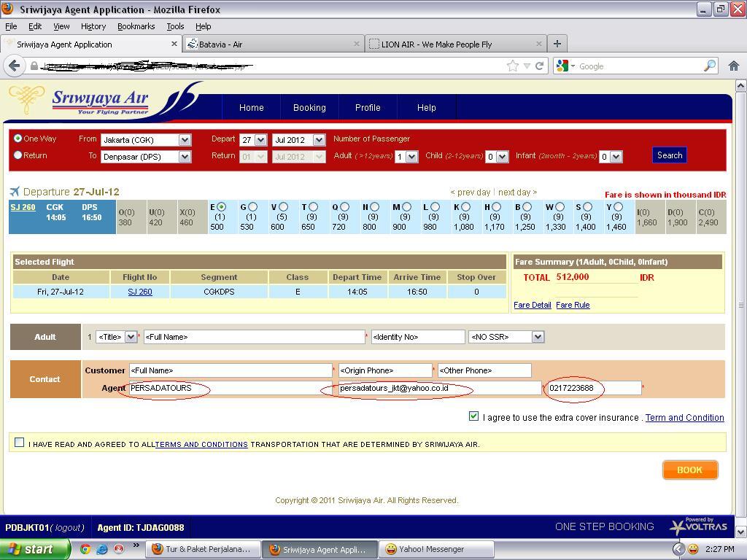The height and width of the screenshot is (560, 747).
Task: Click the Identity No field
Action: (x=418, y=337)
